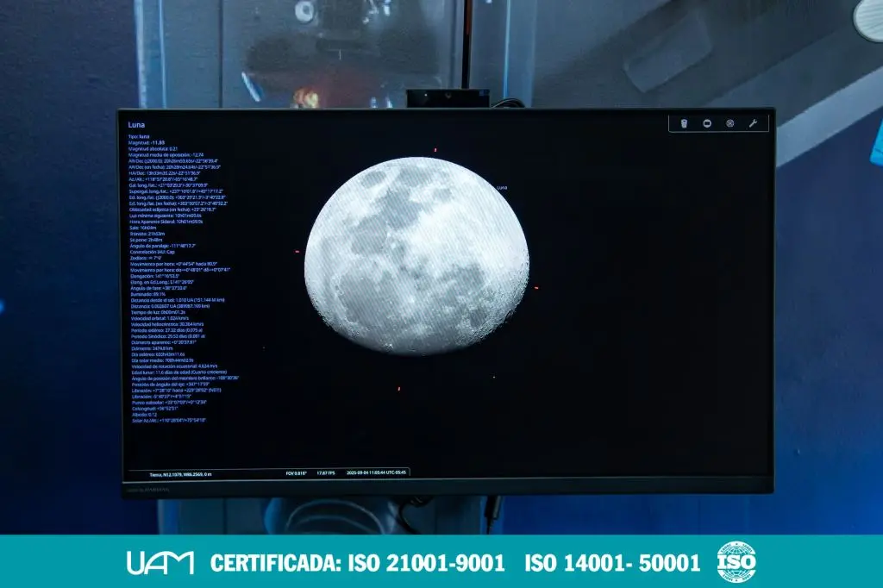Click the 'Velocidad heliocéntrica' info line
The image size is (883, 588).
[167, 324]
